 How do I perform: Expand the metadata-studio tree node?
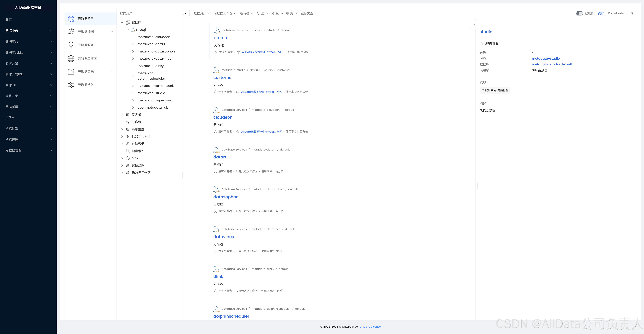tap(133, 93)
